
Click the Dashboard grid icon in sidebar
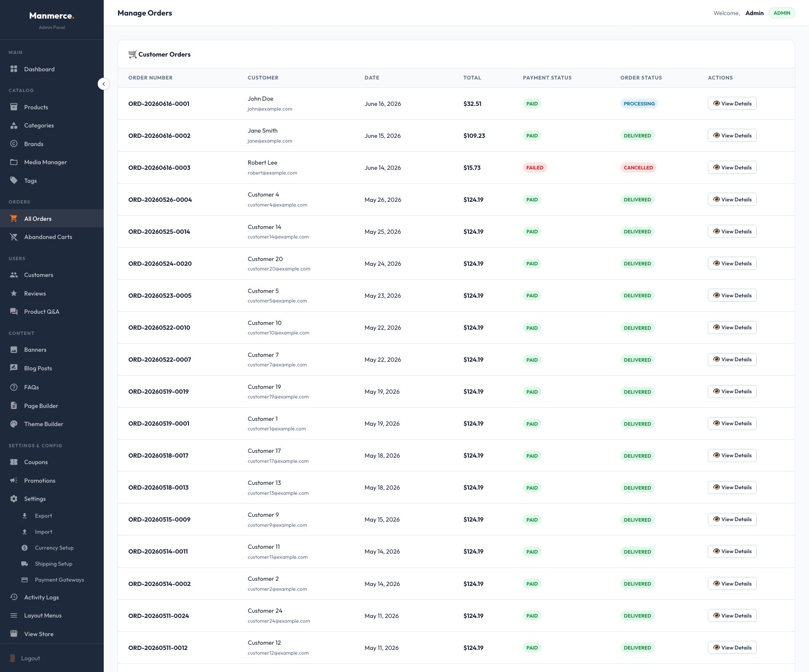[x=14, y=69]
